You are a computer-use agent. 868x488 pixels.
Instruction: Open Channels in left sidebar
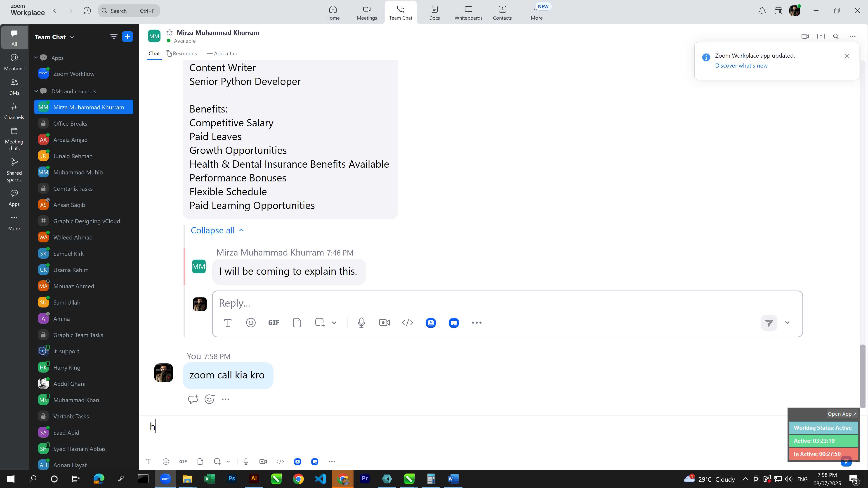point(14,111)
